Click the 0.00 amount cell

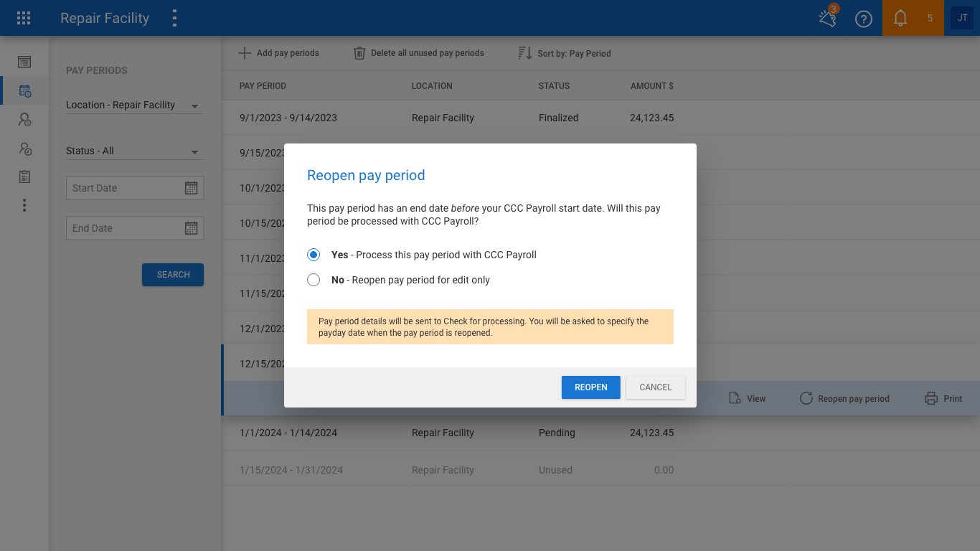point(664,470)
